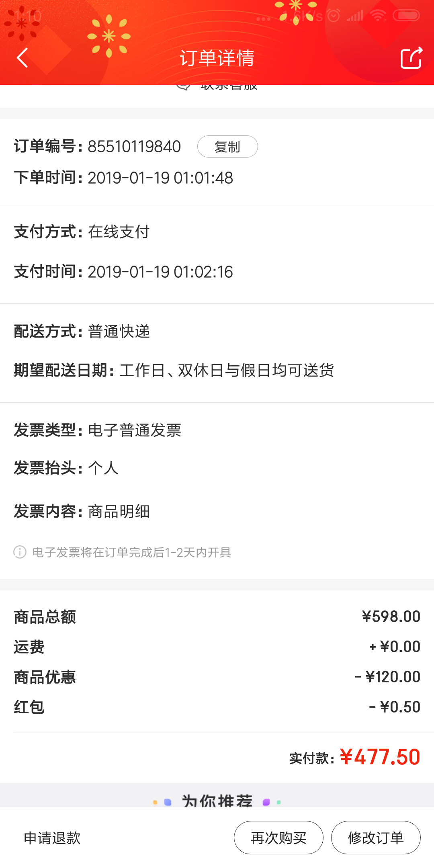Tap the back arrow in header
Screen dimensions: 434x868
(23, 58)
